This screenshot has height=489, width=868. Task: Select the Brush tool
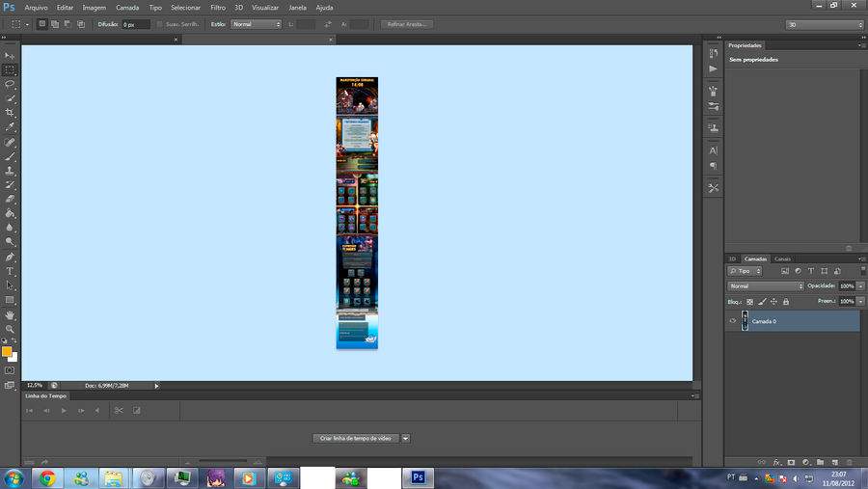[x=10, y=156]
